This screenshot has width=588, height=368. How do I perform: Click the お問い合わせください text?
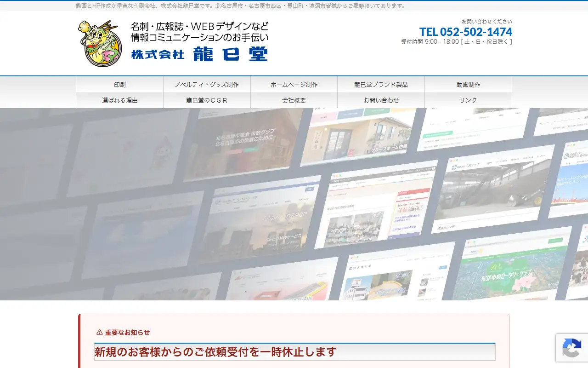click(x=487, y=22)
